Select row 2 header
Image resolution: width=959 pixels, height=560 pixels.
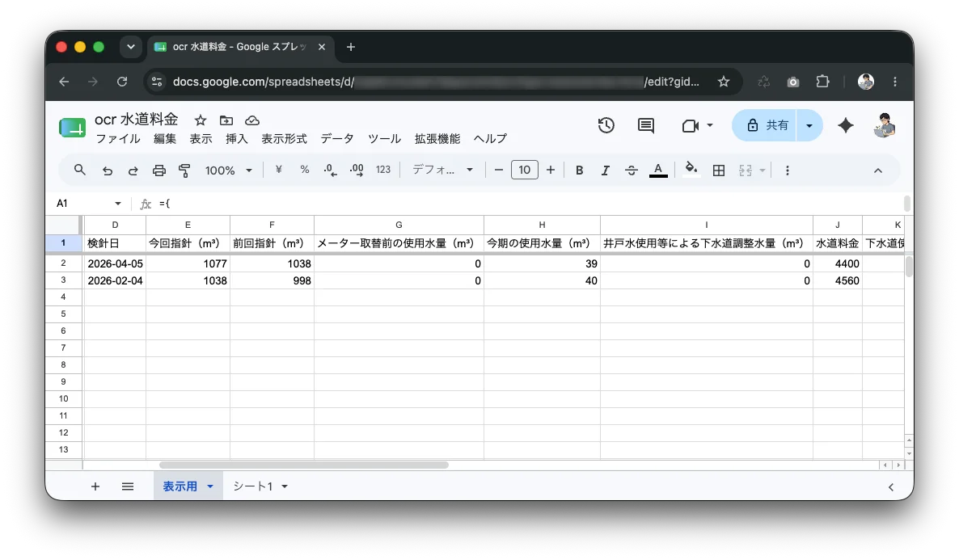pos(63,263)
